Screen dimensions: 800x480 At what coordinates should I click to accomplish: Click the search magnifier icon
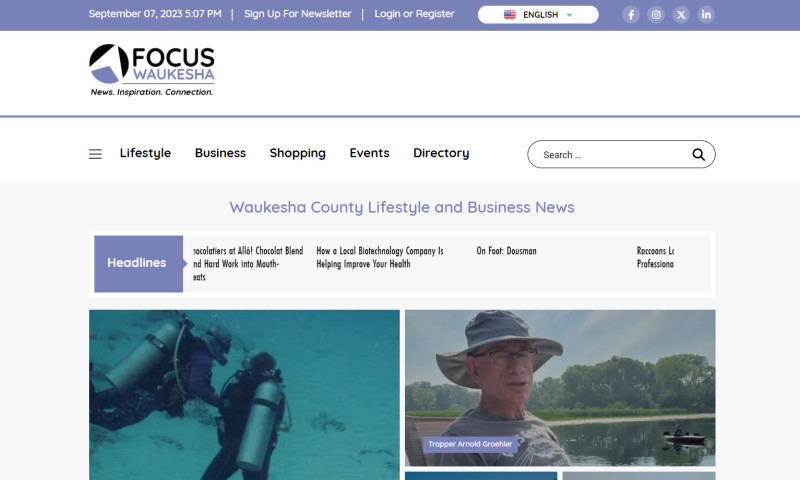[699, 155]
